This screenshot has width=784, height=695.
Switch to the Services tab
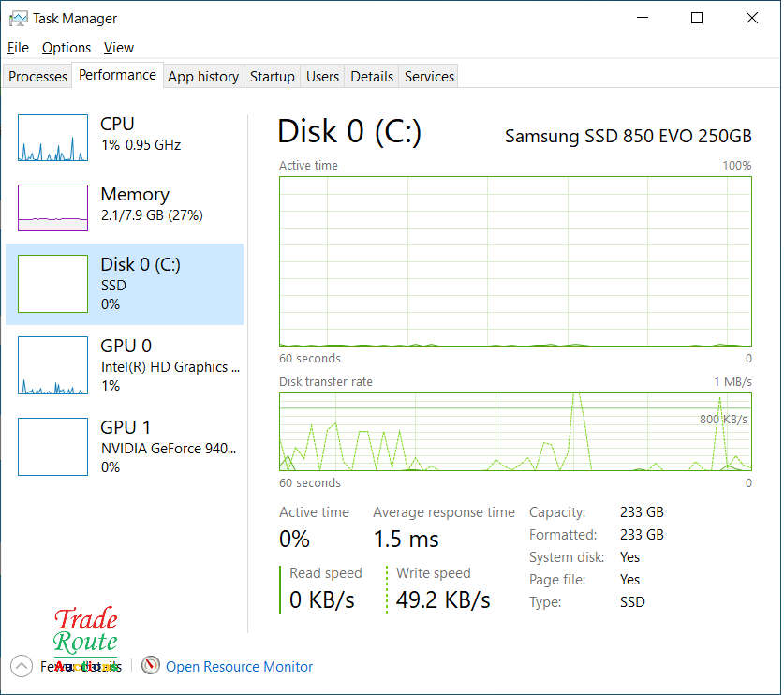click(x=428, y=76)
